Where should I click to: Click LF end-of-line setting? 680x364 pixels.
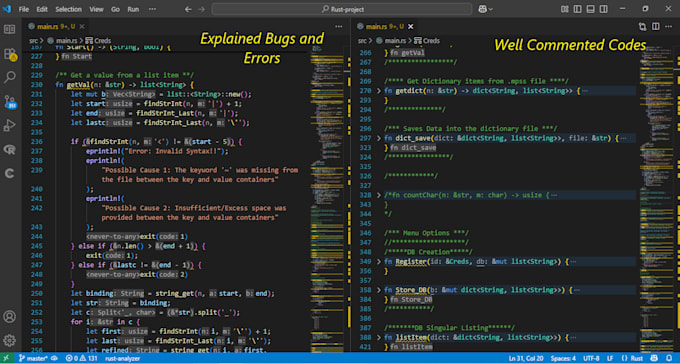click(x=610, y=359)
